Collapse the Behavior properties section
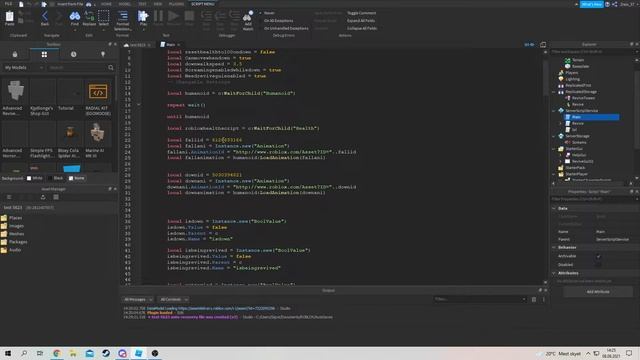 pyautogui.click(x=554, y=247)
